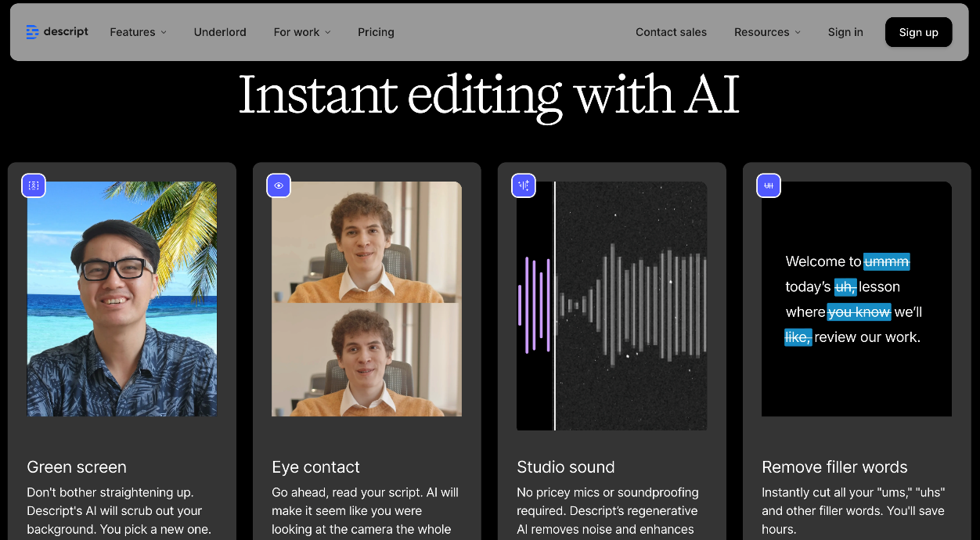980x540 pixels.
Task: Click the Sign in link
Action: [x=845, y=32]
